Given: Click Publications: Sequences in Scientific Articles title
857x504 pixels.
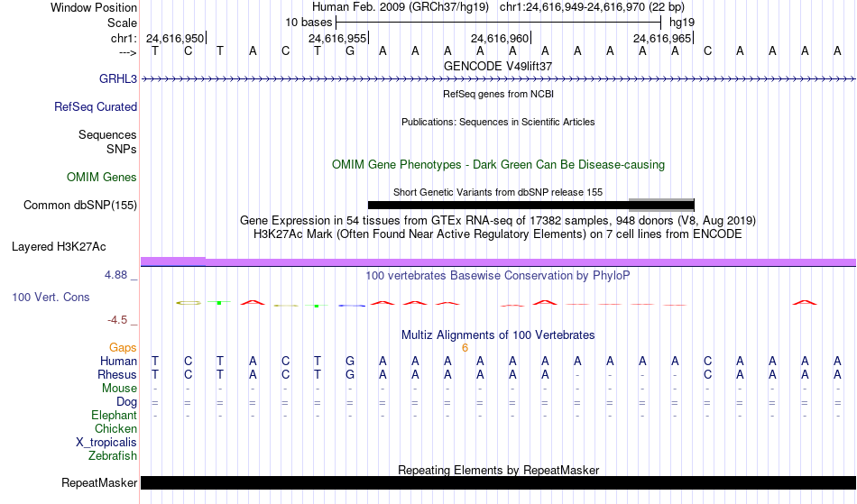Looking at the screenshot, I should (498, 122).
